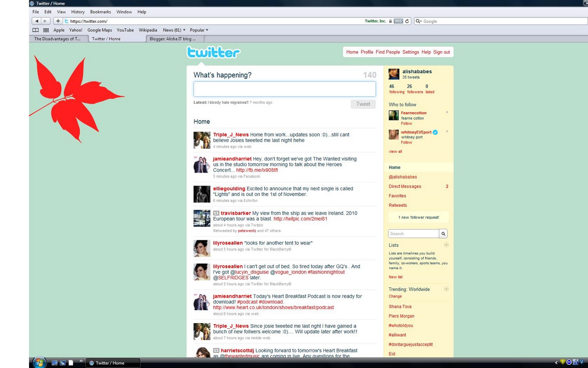Screen dimensions: 588x368
Task: Switch to 'Blogger: Alisha IT blog' tab
Action: pyautogui.click(x=175, y=39)
